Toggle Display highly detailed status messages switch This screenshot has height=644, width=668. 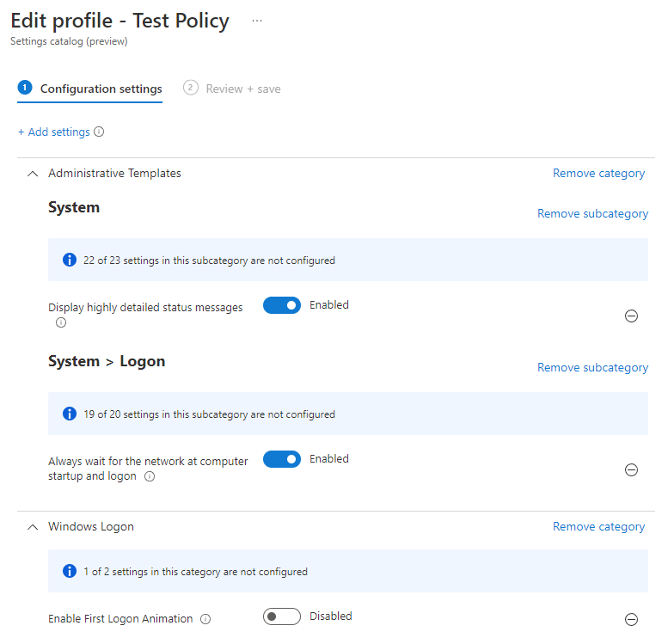282,305
